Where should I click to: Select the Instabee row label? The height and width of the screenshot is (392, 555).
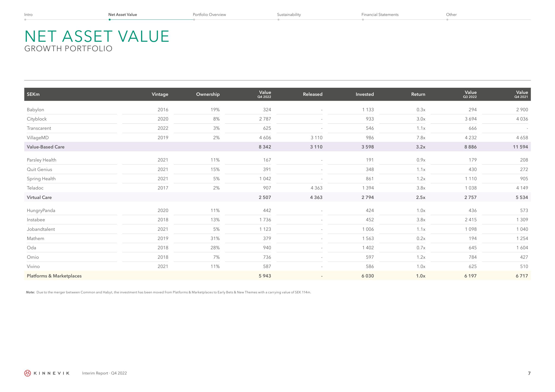(36, 220)
